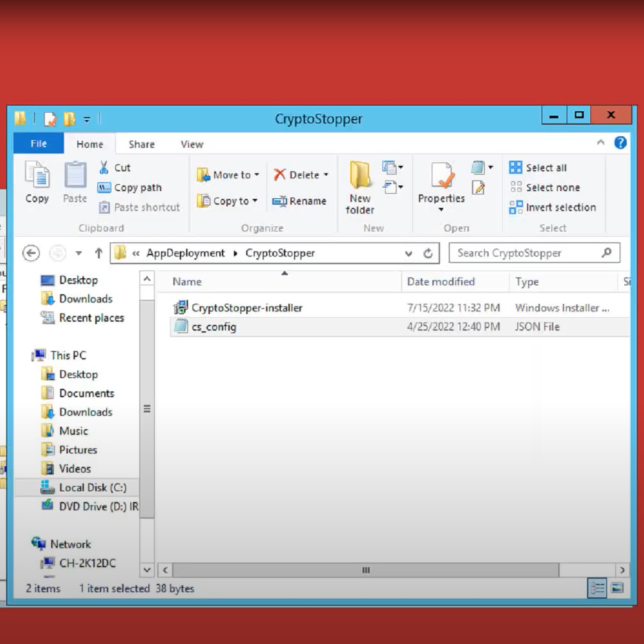Open Desktop under This PC
The width and height of the screenshot is (644, 644).
(70, 374)
